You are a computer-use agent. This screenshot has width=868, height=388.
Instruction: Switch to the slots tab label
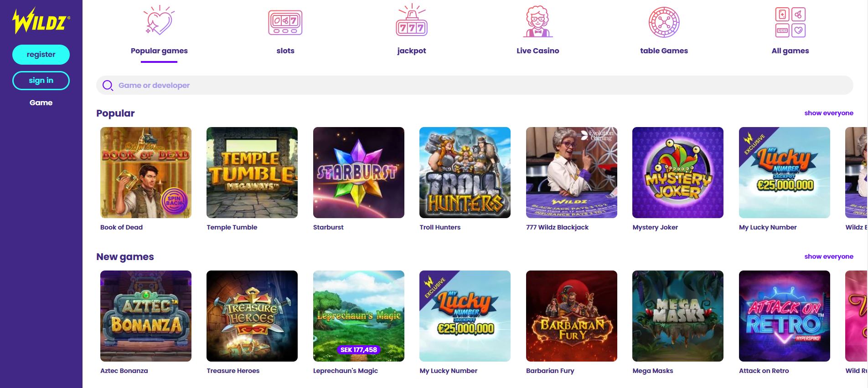click(x=285, y=51)
